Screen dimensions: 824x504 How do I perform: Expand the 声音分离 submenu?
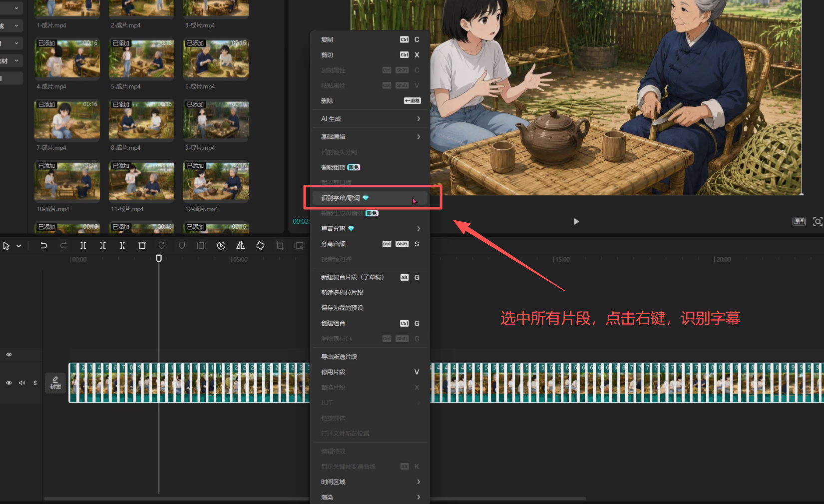tap(370, 229)
